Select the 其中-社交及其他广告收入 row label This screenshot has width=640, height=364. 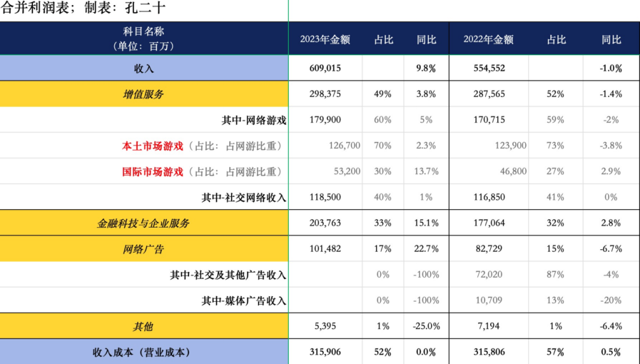(x=228, y=275)
